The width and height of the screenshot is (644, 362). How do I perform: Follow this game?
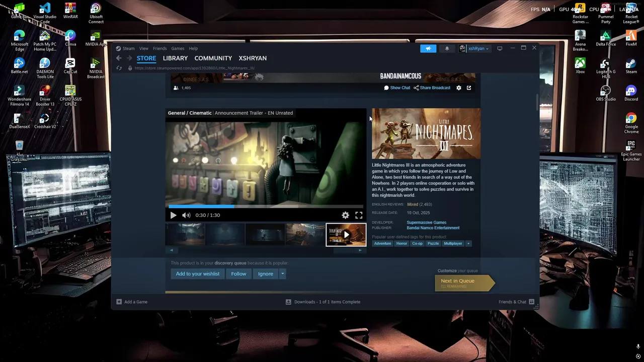click(238, 274)
